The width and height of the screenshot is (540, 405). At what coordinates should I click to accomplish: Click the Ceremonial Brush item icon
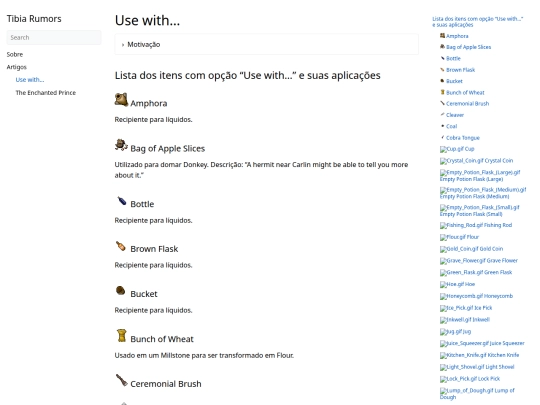[x=121, y=381]
